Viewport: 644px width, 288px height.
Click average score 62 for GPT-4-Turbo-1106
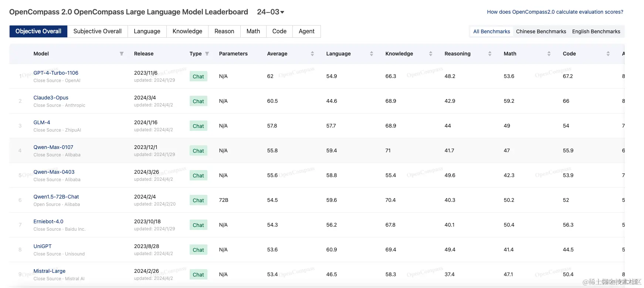(x=270, y=76)
